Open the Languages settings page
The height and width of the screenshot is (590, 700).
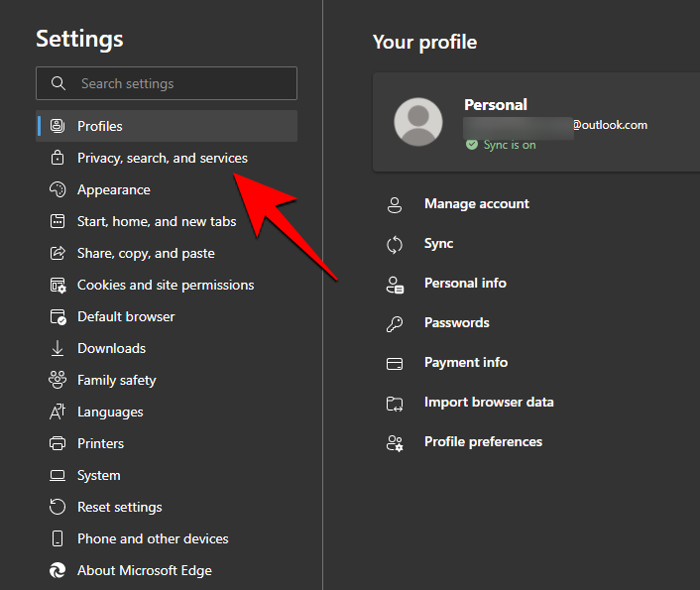click(x=110, y=412)
